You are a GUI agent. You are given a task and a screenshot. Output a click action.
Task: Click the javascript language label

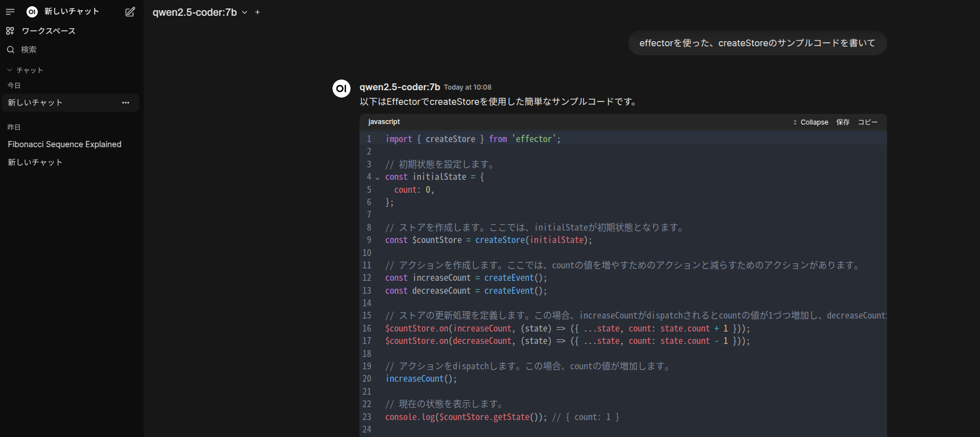point(384,122)
